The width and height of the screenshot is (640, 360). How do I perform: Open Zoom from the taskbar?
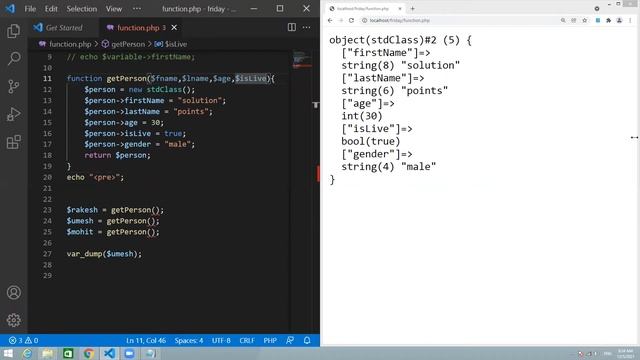(x=129, y=353)
